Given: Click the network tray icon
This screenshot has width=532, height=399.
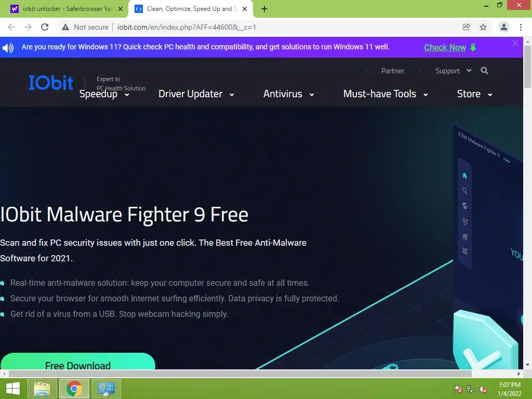Looking at the screenshot, I should coord(471,389).
